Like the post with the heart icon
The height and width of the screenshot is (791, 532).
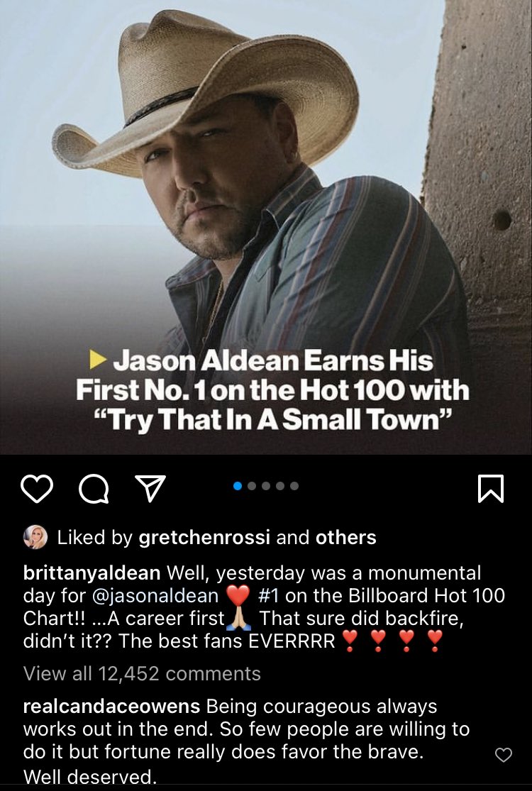click(x=37, y=488)
